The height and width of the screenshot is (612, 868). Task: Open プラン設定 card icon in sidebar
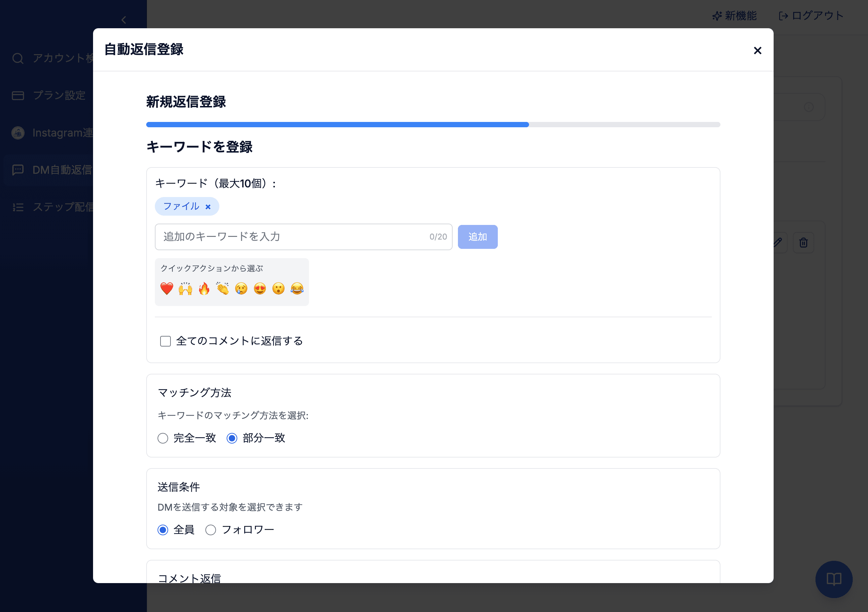18,95
